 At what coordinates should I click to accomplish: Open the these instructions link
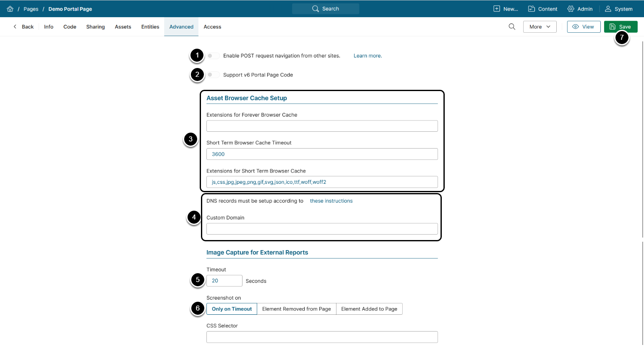(331, 201)
